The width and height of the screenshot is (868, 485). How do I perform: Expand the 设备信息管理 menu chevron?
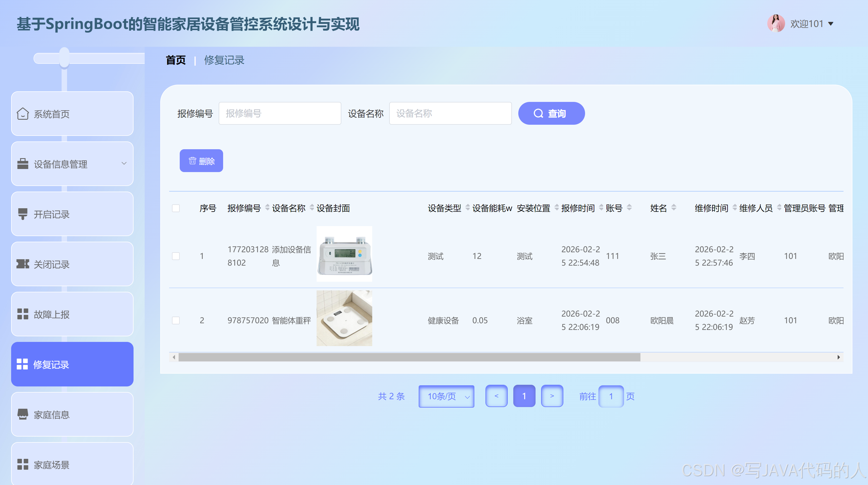click(124, 164)
